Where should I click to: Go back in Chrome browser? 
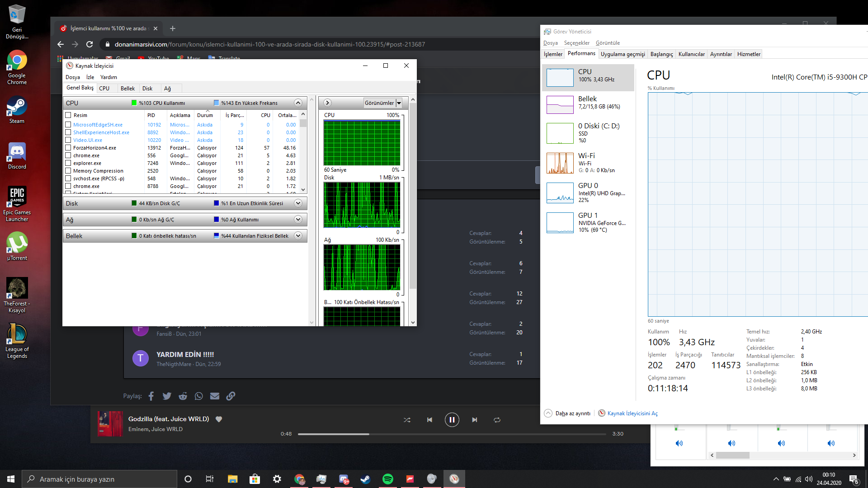[x=61, y=44]
